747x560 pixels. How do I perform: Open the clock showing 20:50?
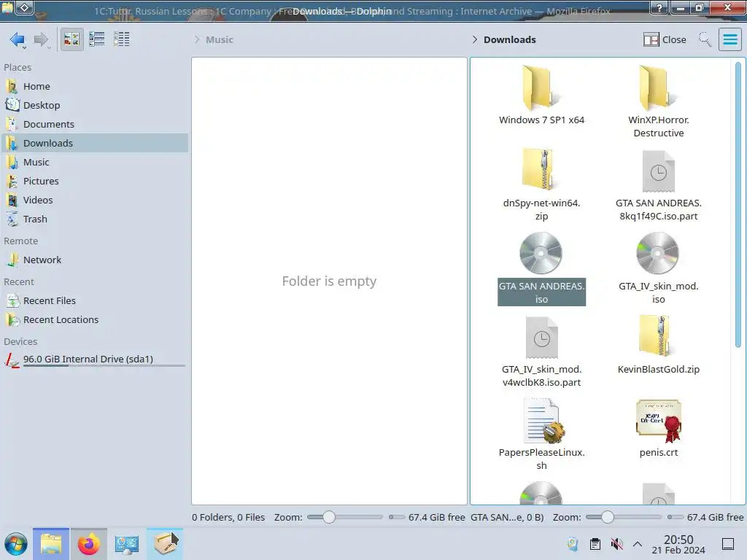coord(678,545)
